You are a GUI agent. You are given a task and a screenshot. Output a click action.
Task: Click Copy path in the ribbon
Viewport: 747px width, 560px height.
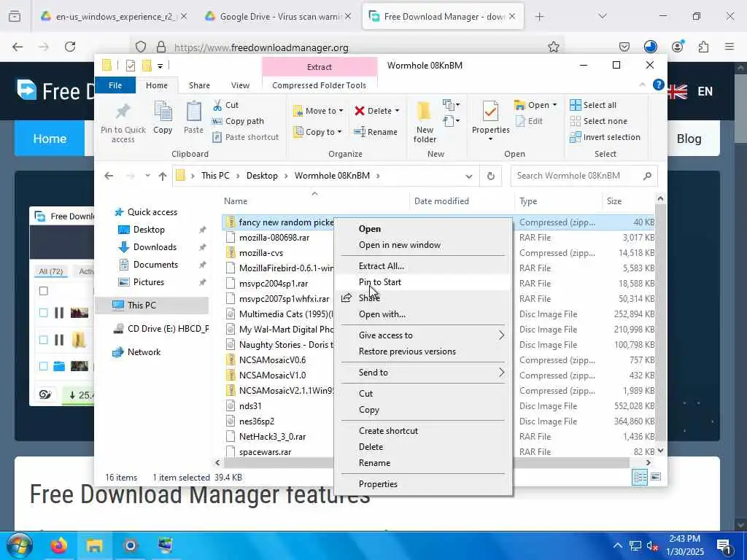(238, 122)
